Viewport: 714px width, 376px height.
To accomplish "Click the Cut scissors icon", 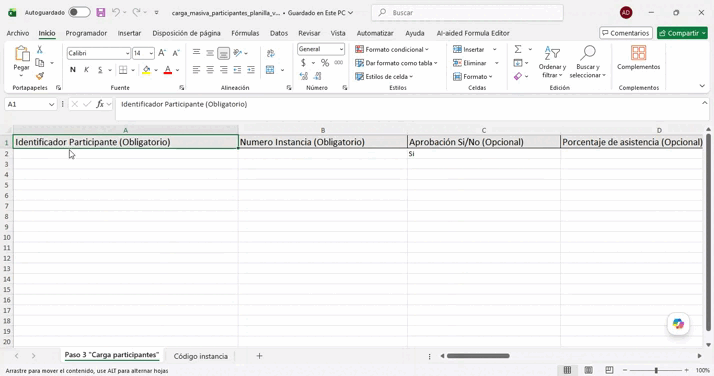I will [40, 50].
